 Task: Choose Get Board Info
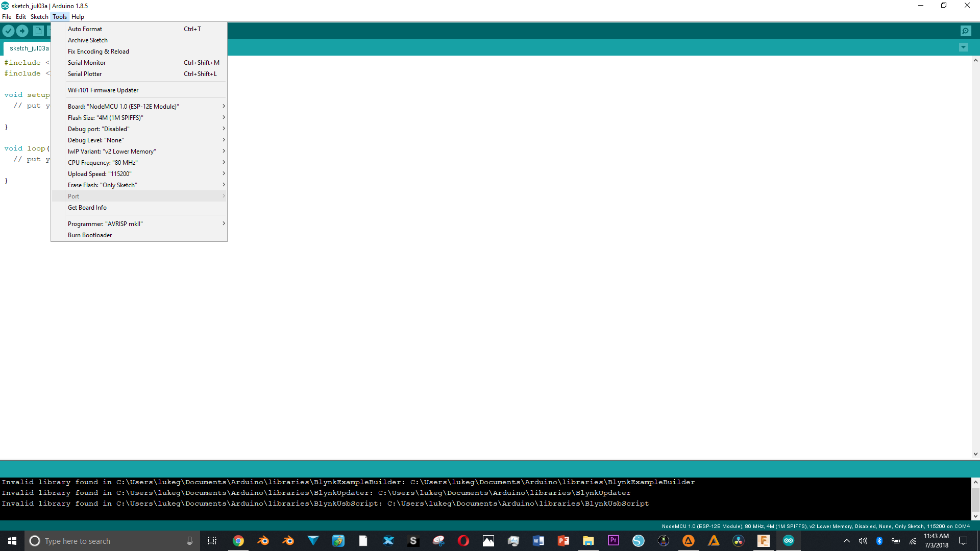pyautogui.click(x=87, y=208)
